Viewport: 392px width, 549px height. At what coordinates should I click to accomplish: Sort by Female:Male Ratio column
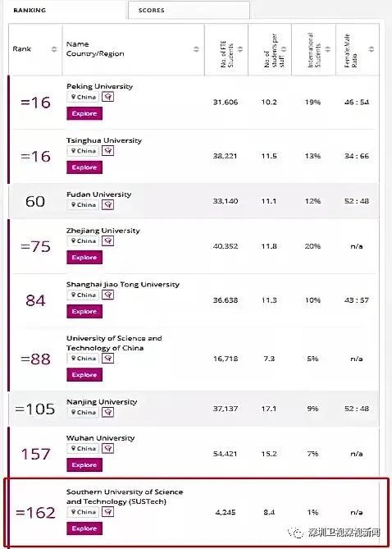[x=371, y=49]
